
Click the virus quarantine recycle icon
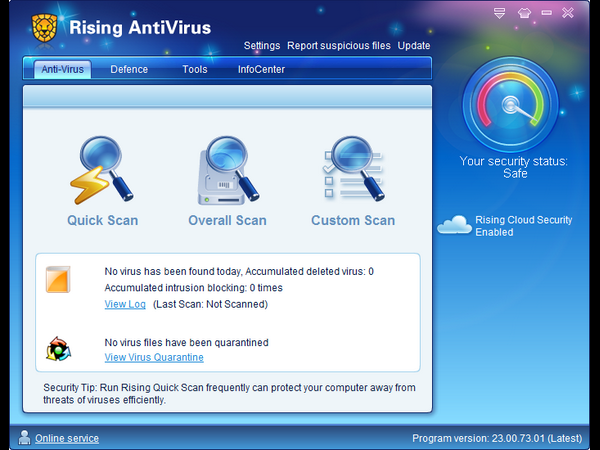(58, 349)
